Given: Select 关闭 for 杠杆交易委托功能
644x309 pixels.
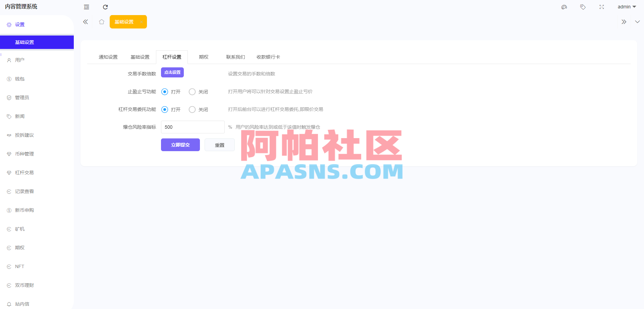Looking at the screenshot, I should pos(192,109).
